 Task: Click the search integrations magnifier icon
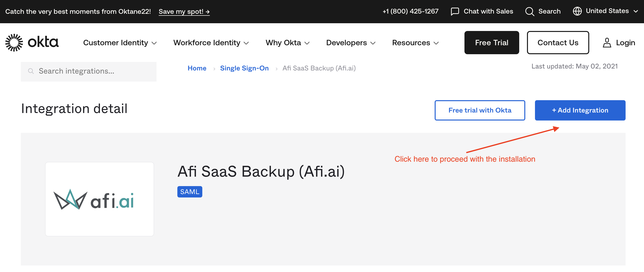click(x=31, y=71)
